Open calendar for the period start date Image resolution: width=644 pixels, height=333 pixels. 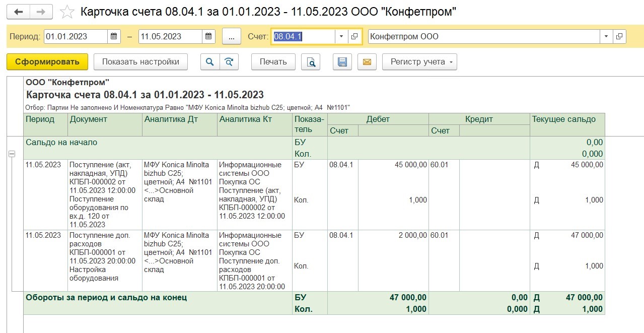pyautogui.click(x=114, y=36)
